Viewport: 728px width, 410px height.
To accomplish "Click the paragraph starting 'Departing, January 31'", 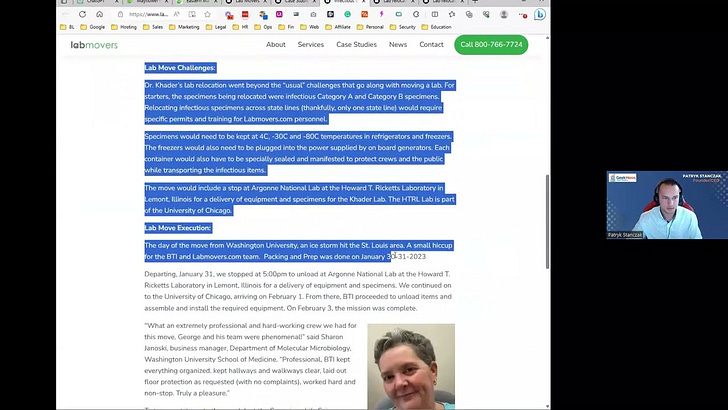I will tap(298, 291).
